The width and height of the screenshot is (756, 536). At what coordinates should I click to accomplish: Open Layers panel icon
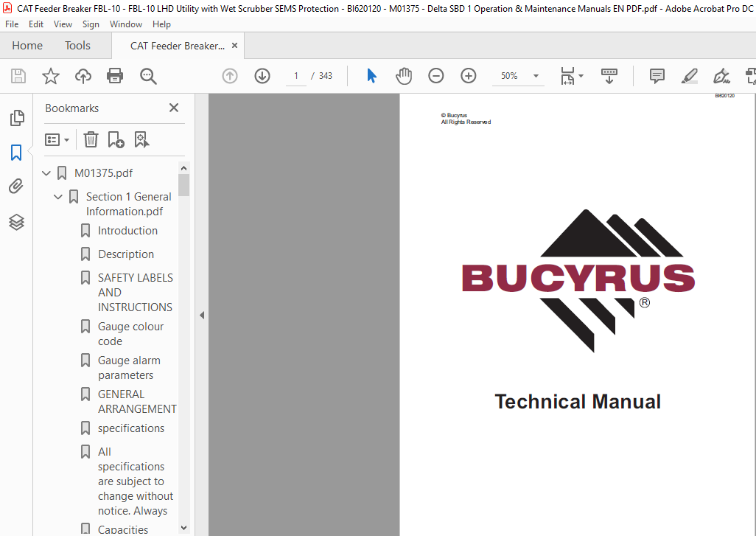pyautogui.click(x=16, y=222)
